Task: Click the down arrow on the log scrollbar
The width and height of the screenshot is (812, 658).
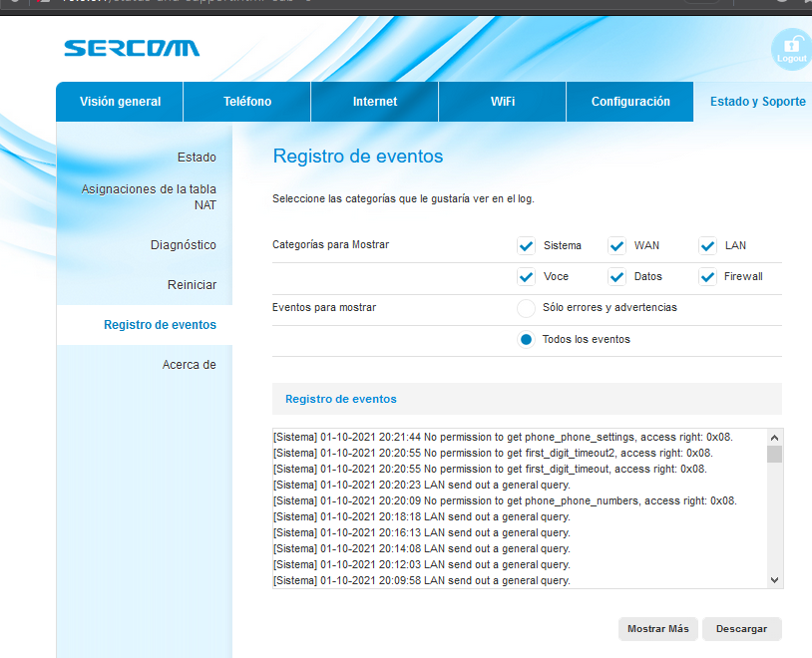Action: pyautogui.click(x=774, y=579)
